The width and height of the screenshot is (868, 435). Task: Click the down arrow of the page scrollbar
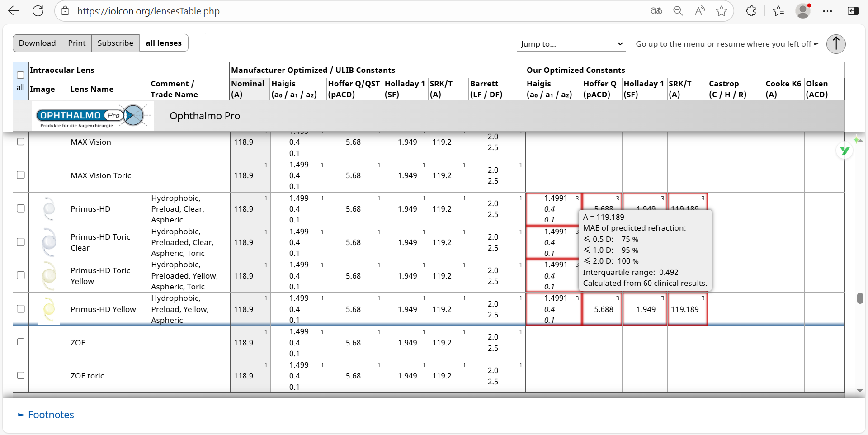coord(860,391)
